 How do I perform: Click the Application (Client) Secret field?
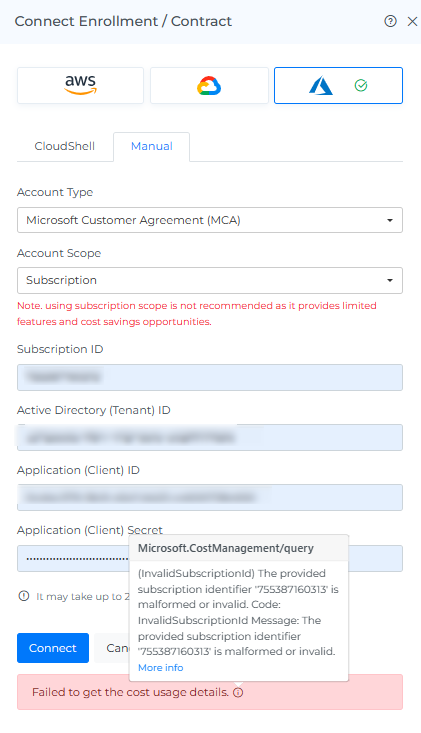point(210,558)
